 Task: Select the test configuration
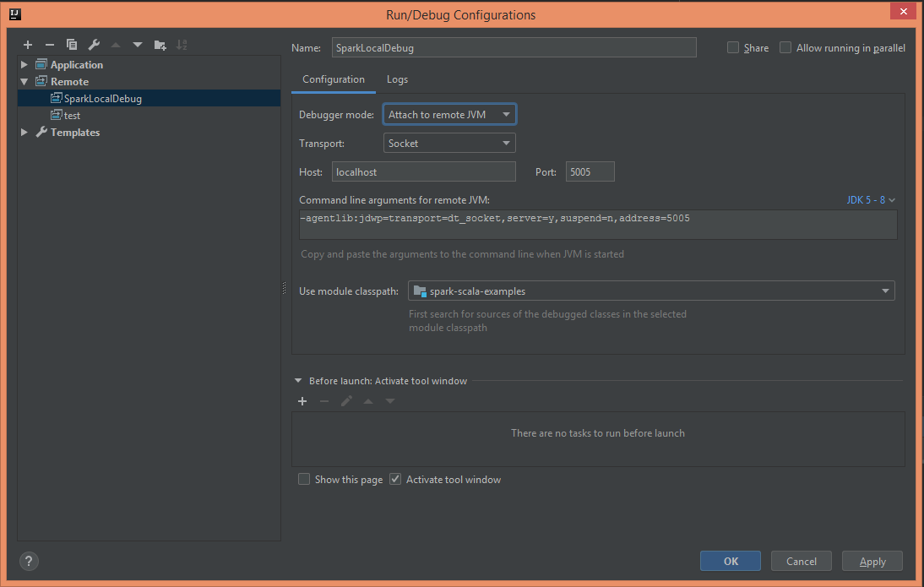pos(149,116)
